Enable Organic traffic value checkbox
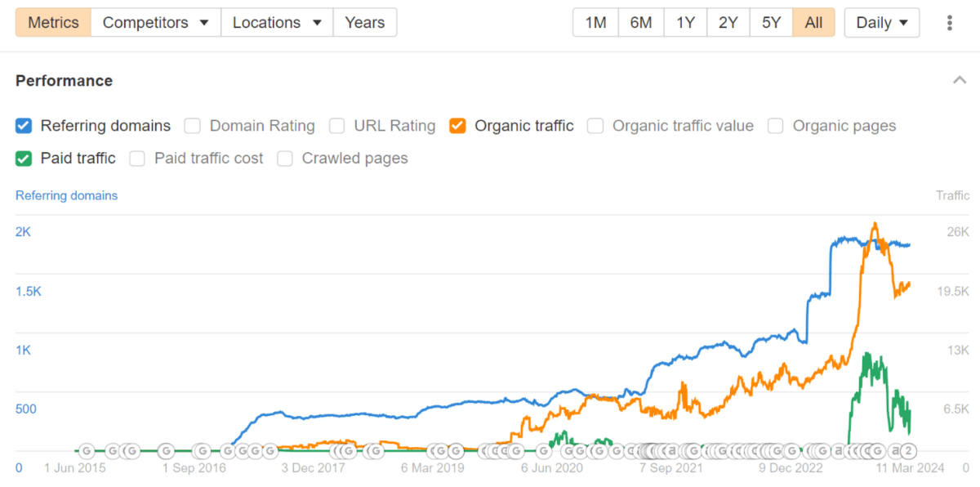Viewport: 980px width, 487px height. 595,126
